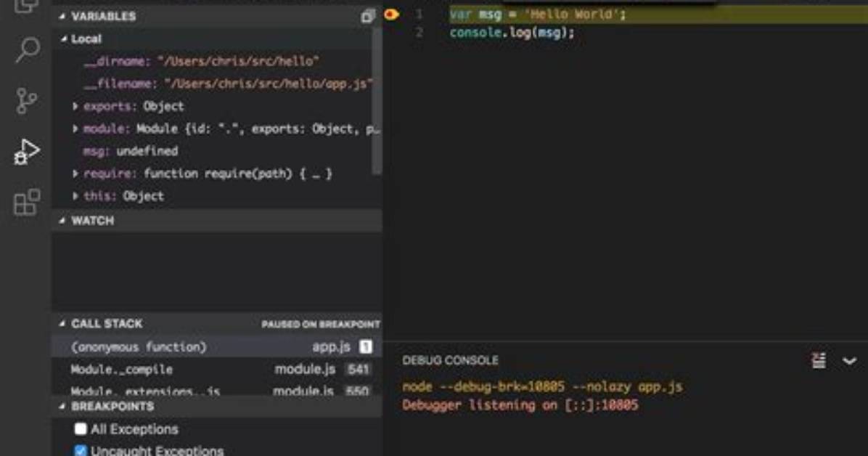Toggle the All Exceptions checkbox
The width and height of the screenshot is (868, 456).
[81, 429]
